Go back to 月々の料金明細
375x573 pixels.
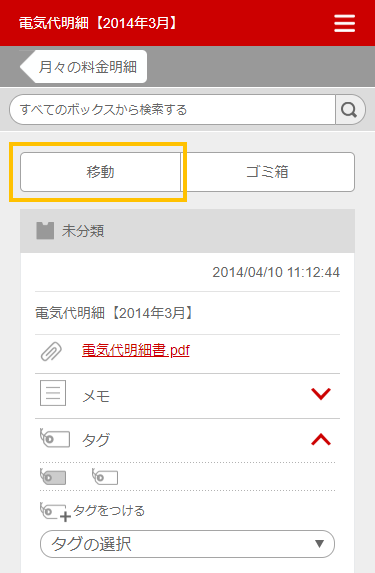(84, 67)
